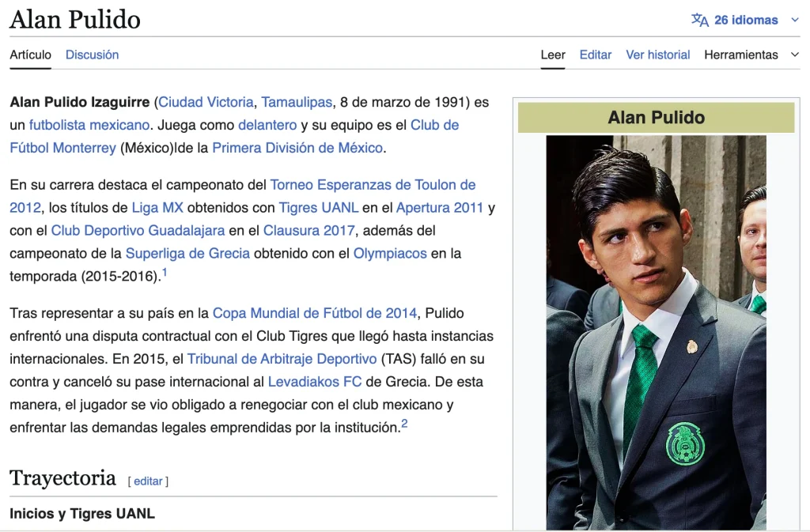Open the Apertura 2011 link
The height and width of the screenshot is (532, 810).
coord(440,208)
